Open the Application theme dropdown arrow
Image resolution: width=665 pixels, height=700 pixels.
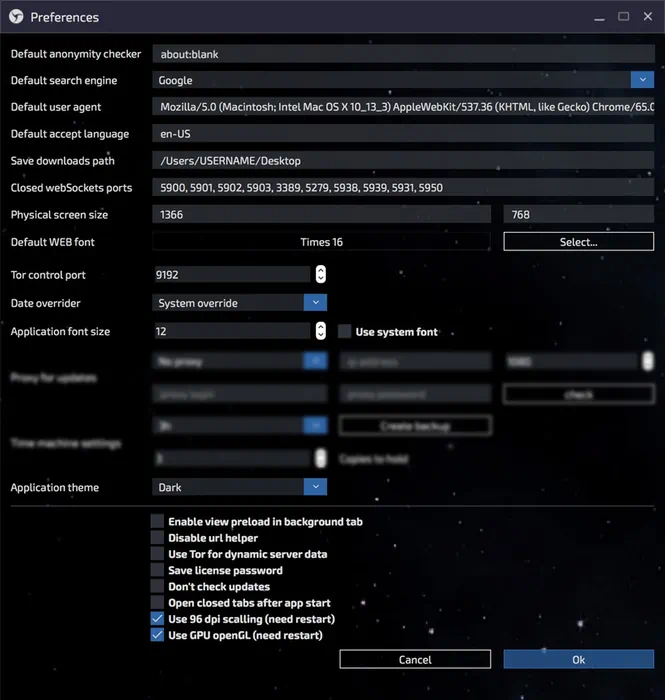(x=316, y=487)
